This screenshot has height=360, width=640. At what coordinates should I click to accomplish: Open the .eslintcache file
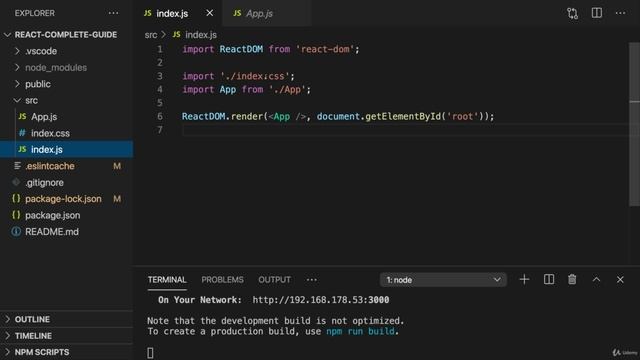67,166
